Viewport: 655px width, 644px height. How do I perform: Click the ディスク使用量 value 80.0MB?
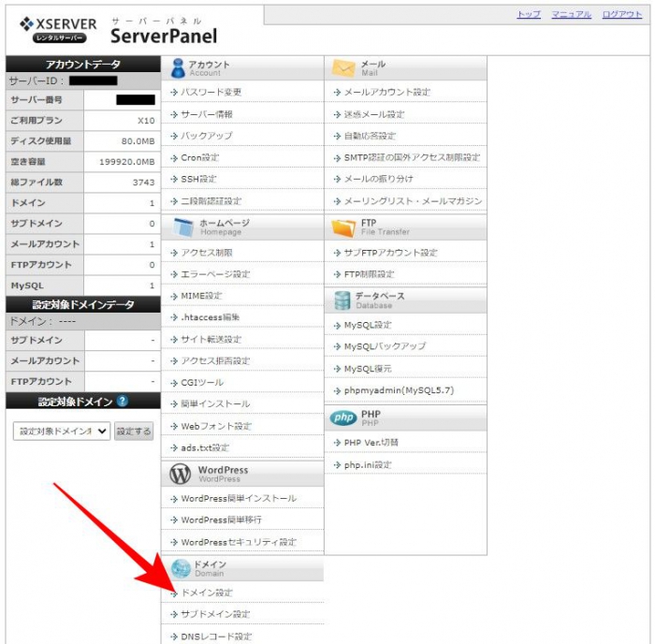(138, 141)
